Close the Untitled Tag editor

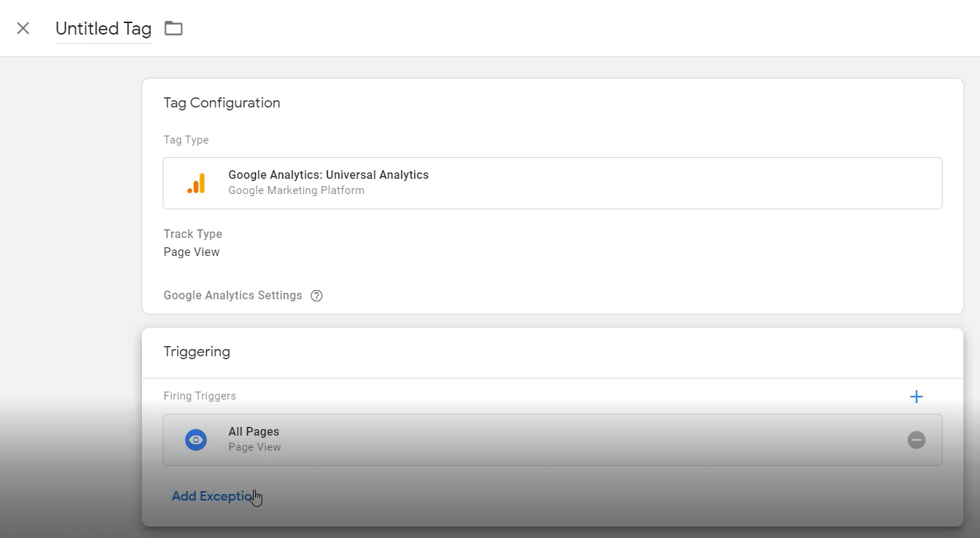click(x=23, y=28)
